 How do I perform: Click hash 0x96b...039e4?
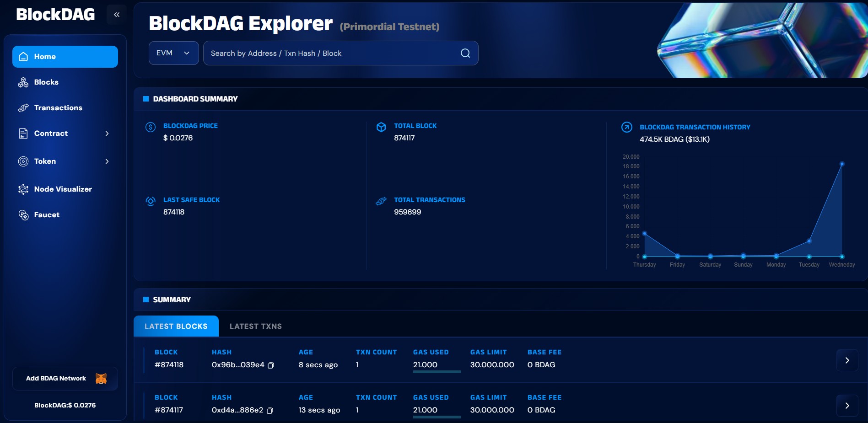pyautogui.click(x=238, y=365)
